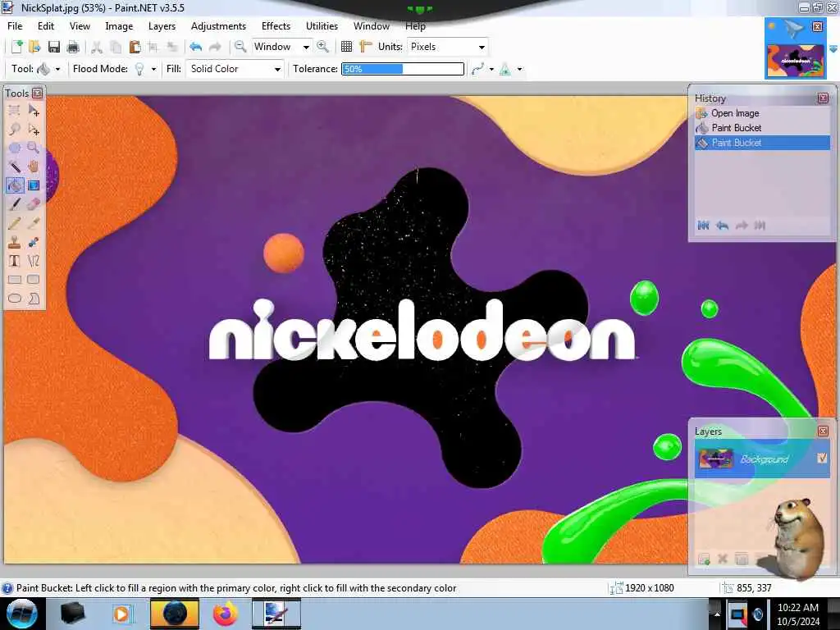Select the Eraser tool
This screenshot has height=630, width=840.
coord(34,204)
